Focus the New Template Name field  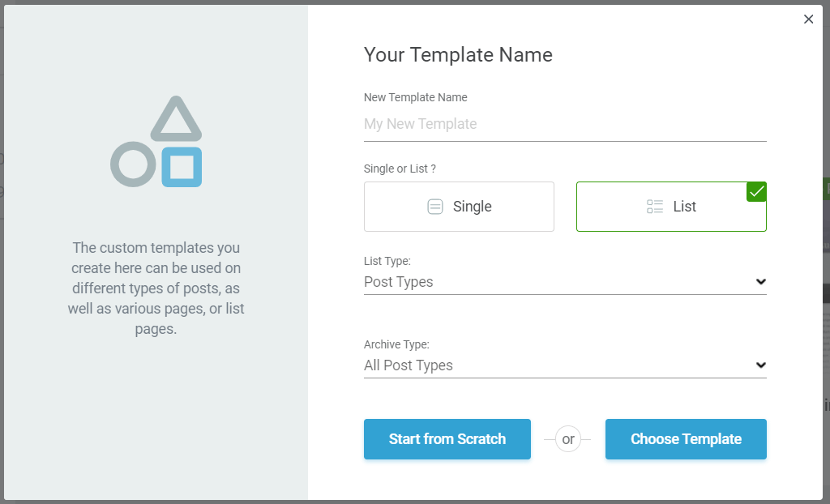[565, 125]
